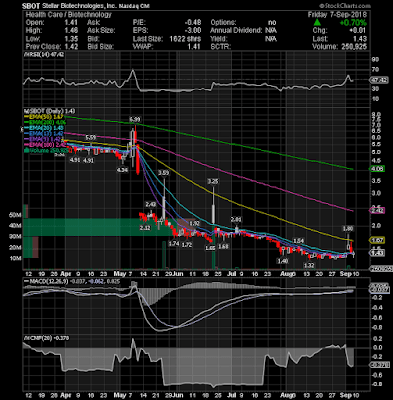Screen dimensions: 393x400
Task: Click the Options value 'no' field
Action: [x=272, y=23]
